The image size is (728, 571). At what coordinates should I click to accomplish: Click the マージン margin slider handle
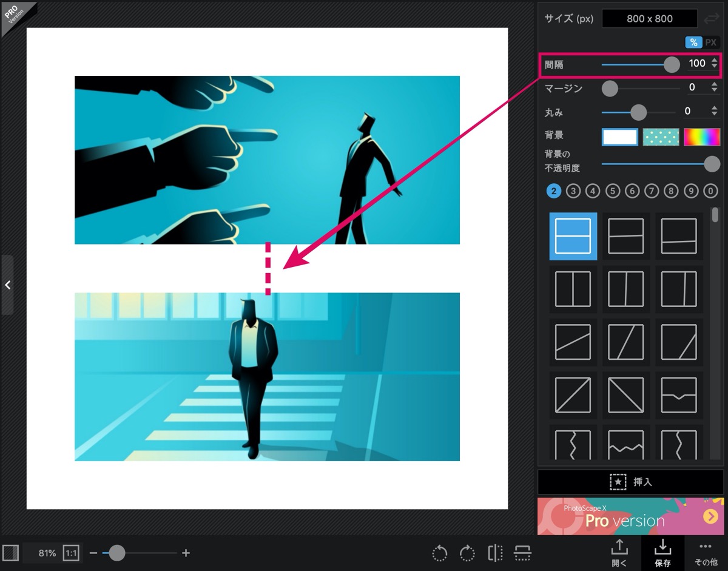[x=610, y=89]
